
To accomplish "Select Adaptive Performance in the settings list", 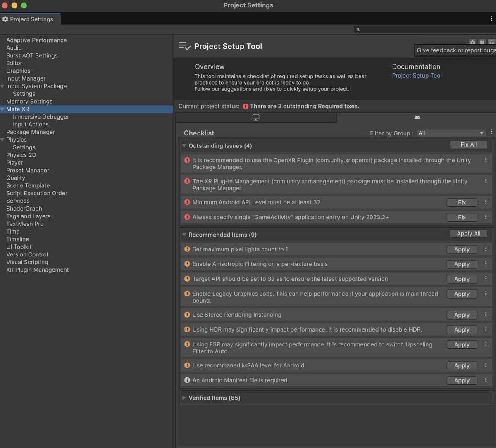I will click(36, 40).
